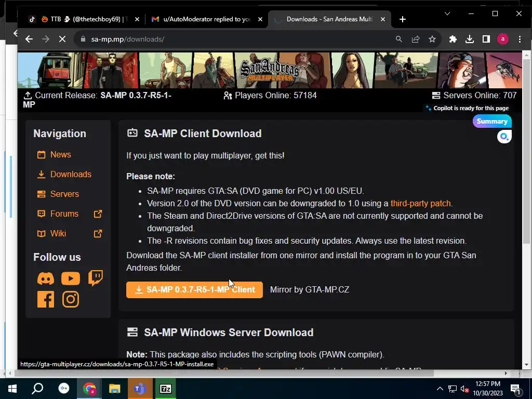Open the notification center icon

tap(515, 389)
